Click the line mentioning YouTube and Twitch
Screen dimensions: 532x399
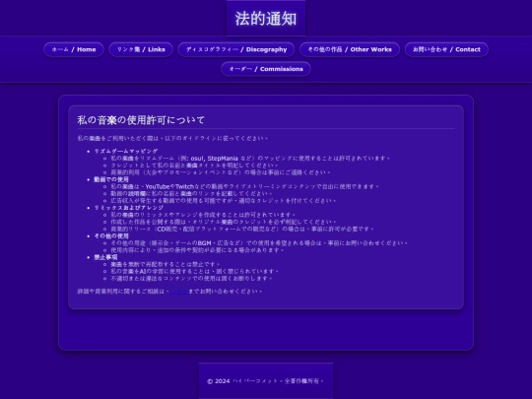click(x=244, y=186)
